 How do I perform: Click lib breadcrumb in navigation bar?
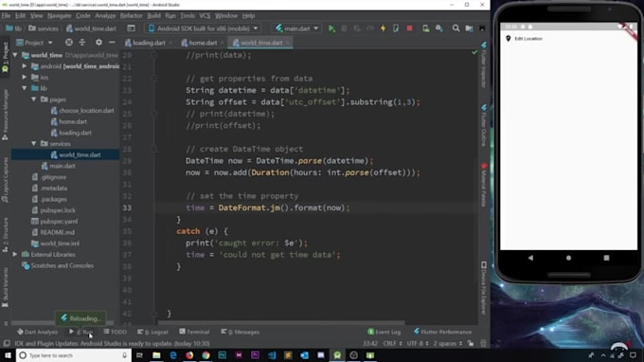[14, 28]
